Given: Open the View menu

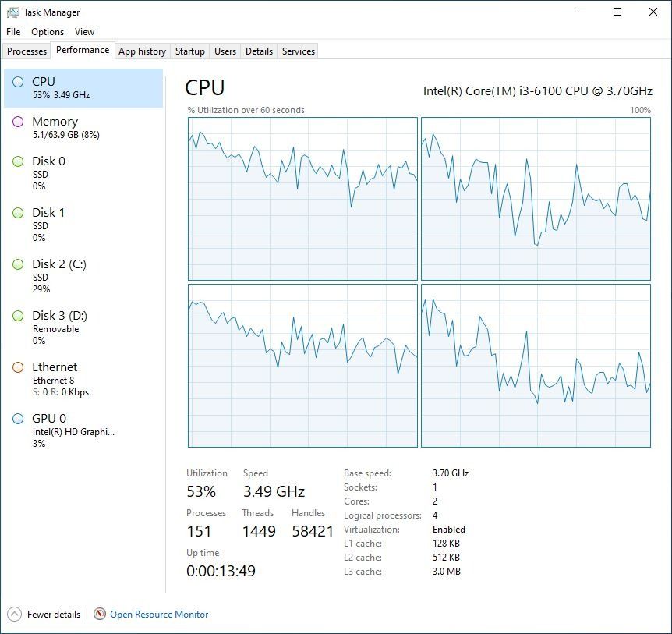Looking at the screenshot, I should pos(84,32).
